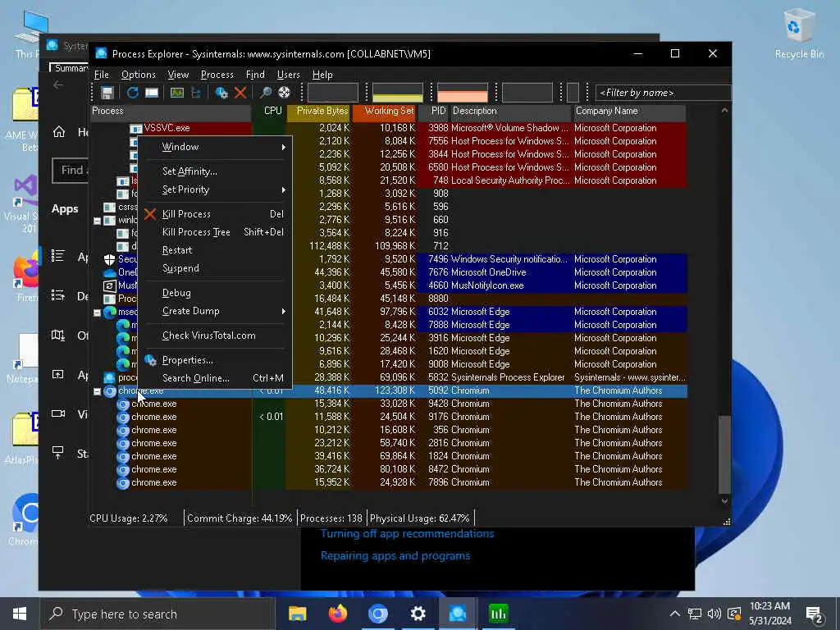The height and width of the screenshot is (630, 840).
Task: Click the Properties gear toolbar icon
Action: coord(221,93)
